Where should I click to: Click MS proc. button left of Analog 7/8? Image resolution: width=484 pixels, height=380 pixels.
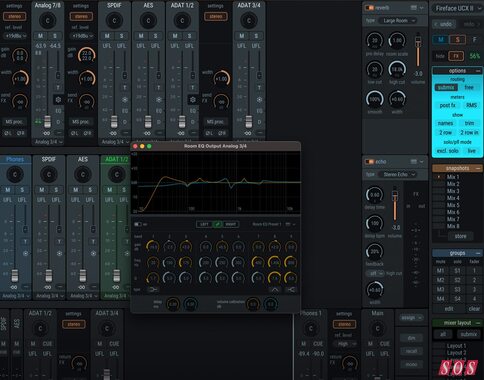click(14, 122)
